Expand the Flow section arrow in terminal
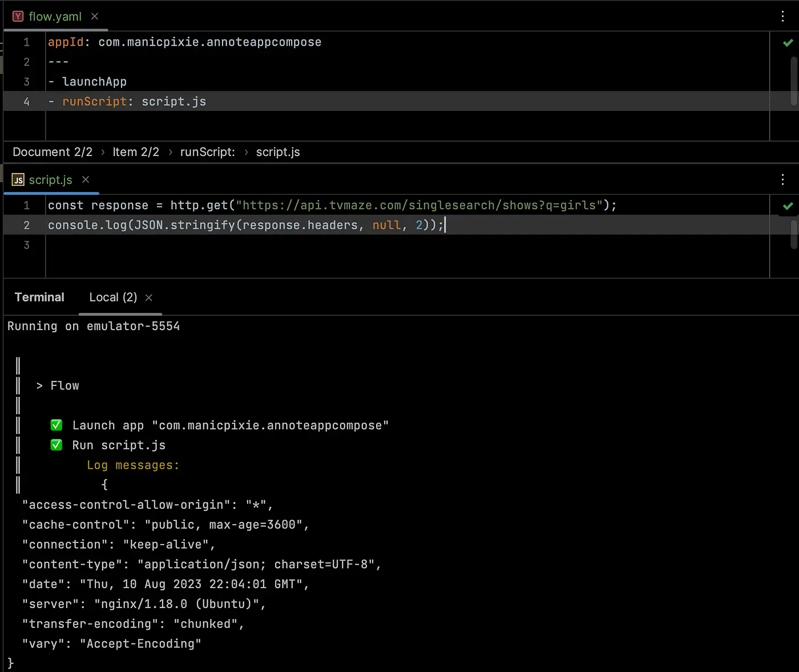The width and height of the screenshot is (799, 672). tap(39, 386)
